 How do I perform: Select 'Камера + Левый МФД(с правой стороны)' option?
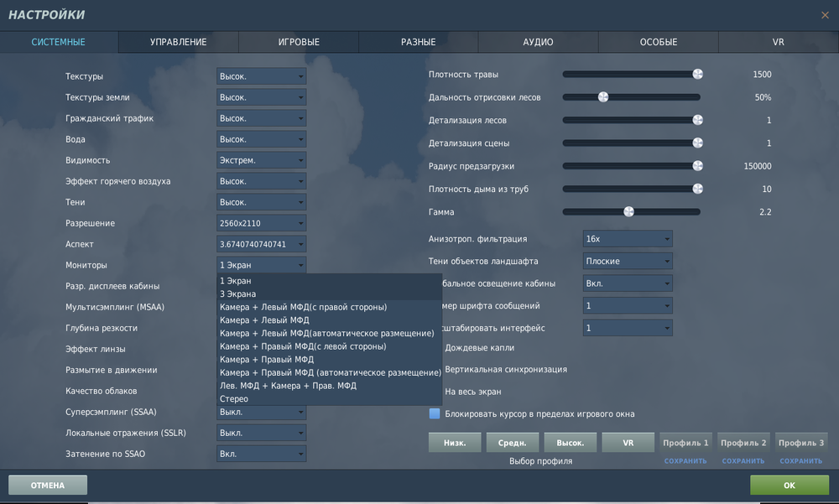(329, 307)
